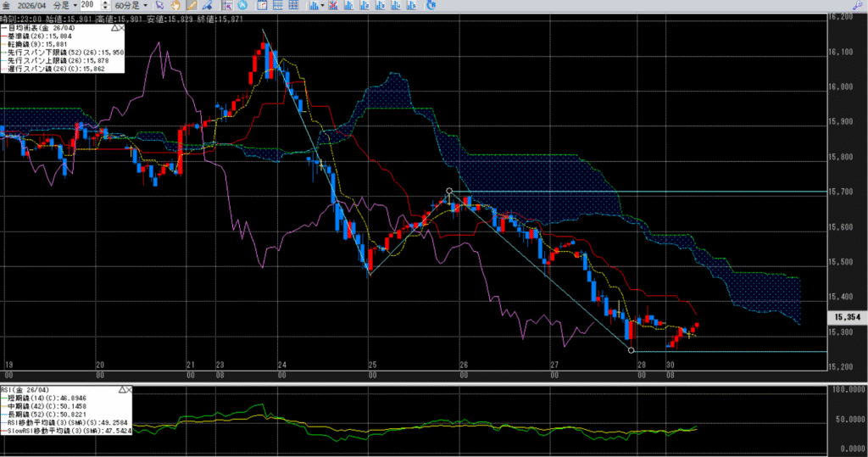Image resolution: width=868 pixels, height=457 pixels.
Task: Click the grid tile layout icon
Action: click(293, 6)
